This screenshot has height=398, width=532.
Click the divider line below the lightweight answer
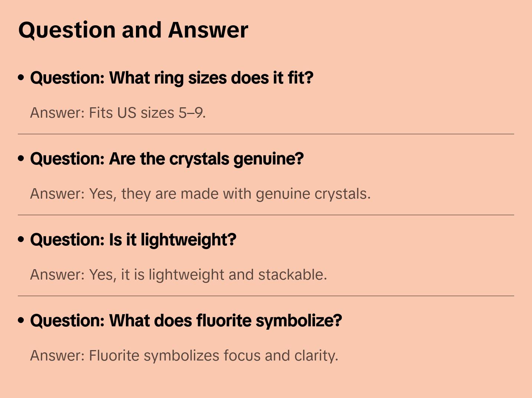click(x=266, y=296)
